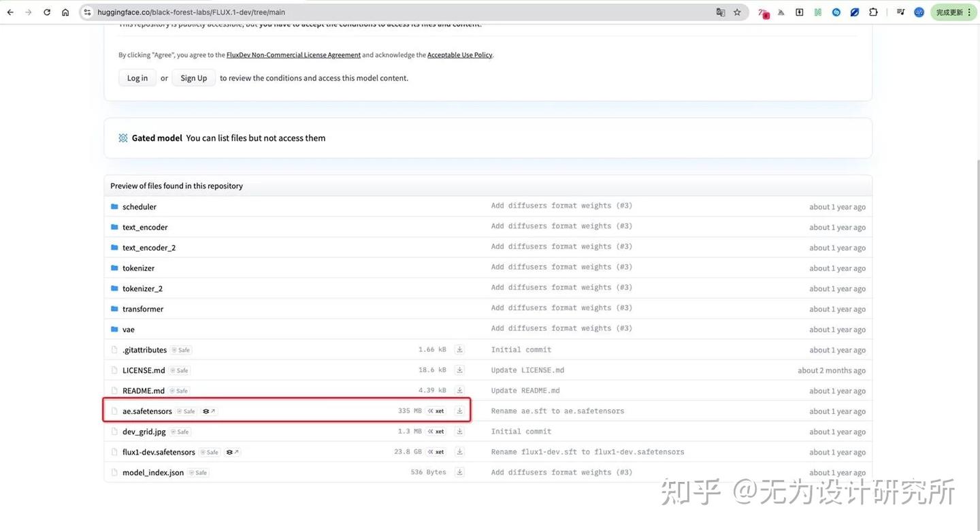The image size is (980, 531).
Task: Open the model-file pointer icon beside flux1-dev.safetensors
Action: coord(233,452)
